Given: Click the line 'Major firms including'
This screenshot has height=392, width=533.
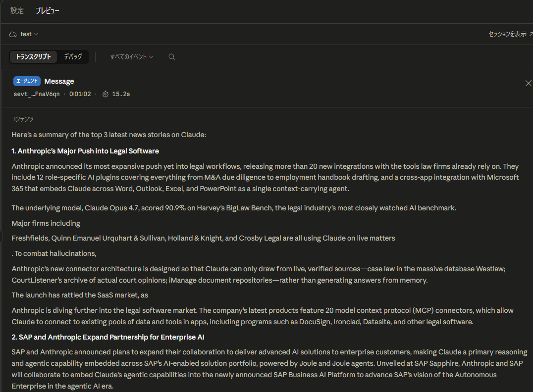Looking at the screenshot, I should 46,223.
